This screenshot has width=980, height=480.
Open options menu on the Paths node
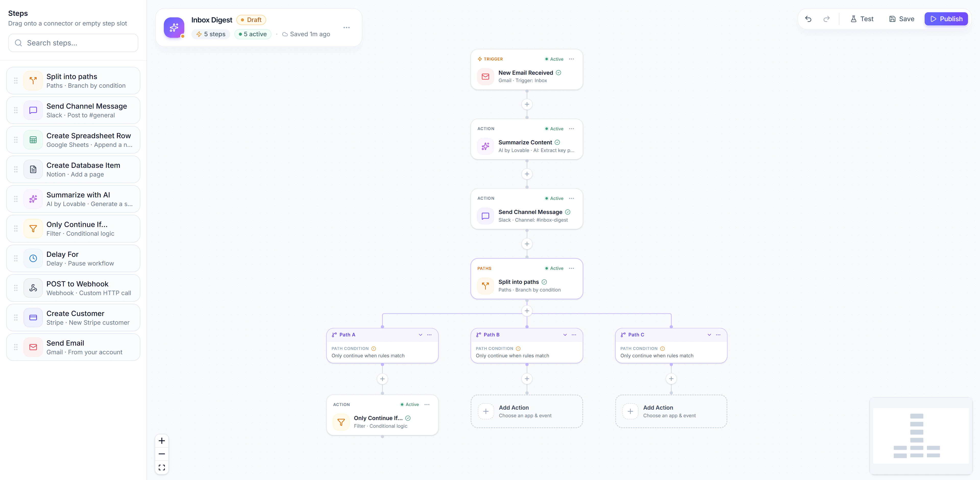571,268
